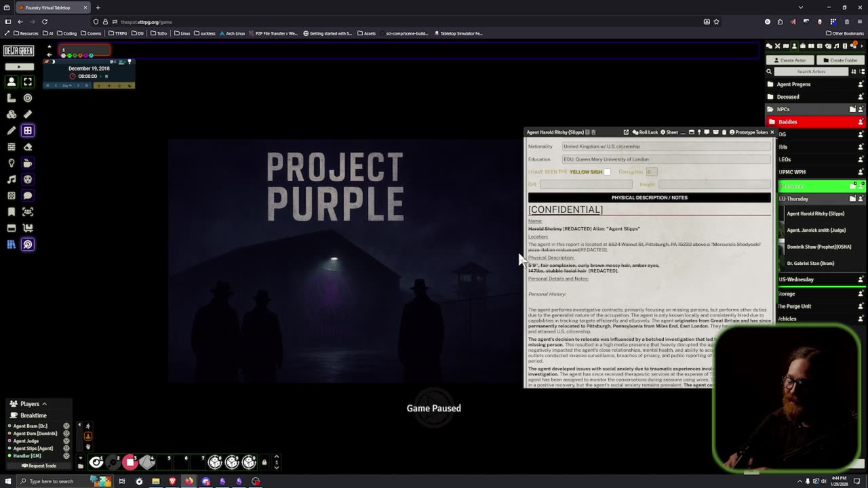The width and height of the screenshot is (868, 488).
Task: Click the disc macro in hotbar slot 2
Action: 113,462
